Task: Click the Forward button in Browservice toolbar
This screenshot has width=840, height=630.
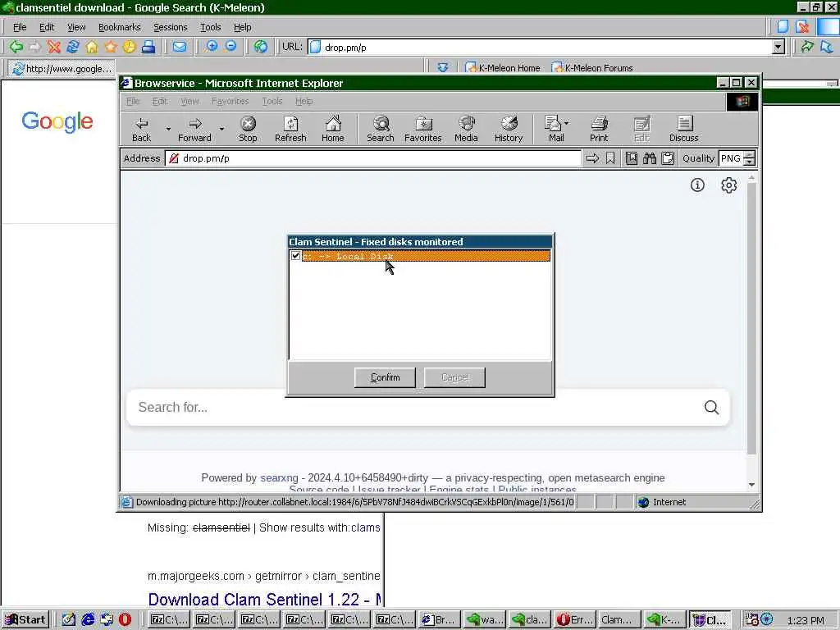Action: [194, 129]
